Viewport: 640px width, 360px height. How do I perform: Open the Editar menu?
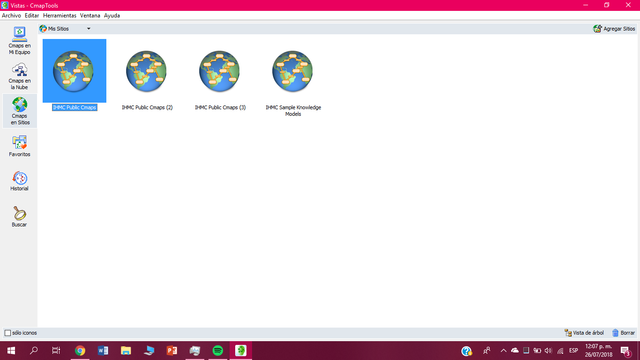click(x=31, y=16)
